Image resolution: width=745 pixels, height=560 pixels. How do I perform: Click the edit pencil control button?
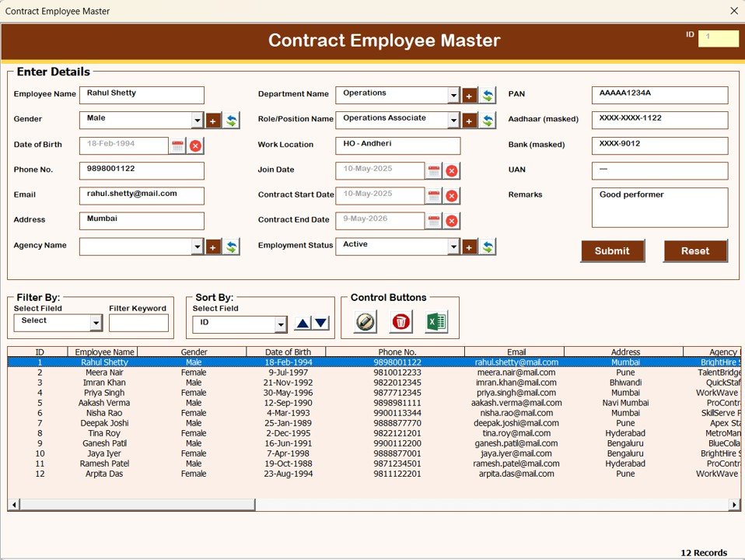pyautogui.click(x=365, y=321)
